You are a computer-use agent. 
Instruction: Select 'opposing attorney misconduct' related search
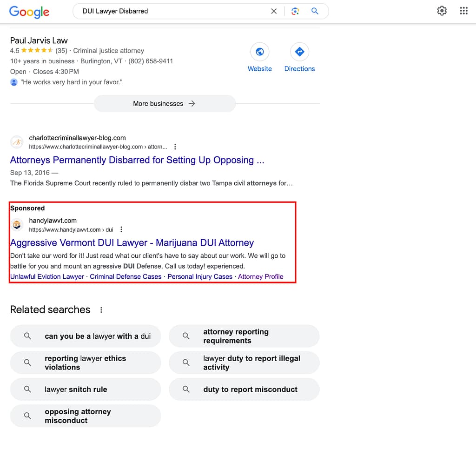86,416
